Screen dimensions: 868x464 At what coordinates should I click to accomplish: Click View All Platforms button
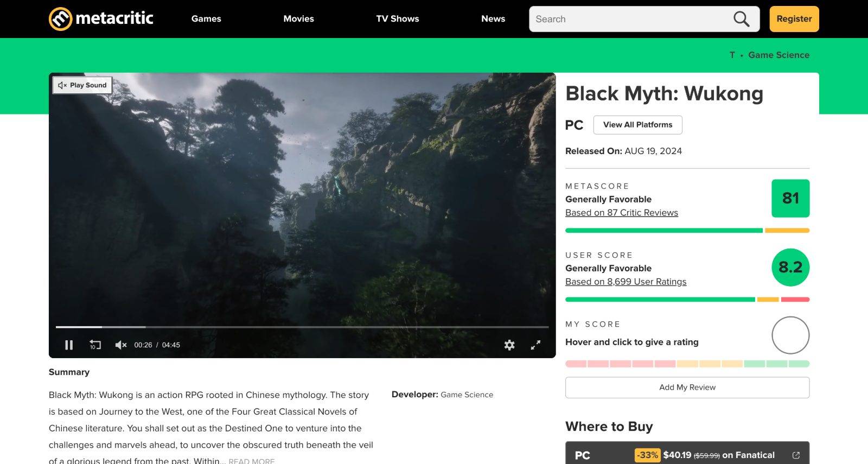pyautogui.click(x=638, y=125)
